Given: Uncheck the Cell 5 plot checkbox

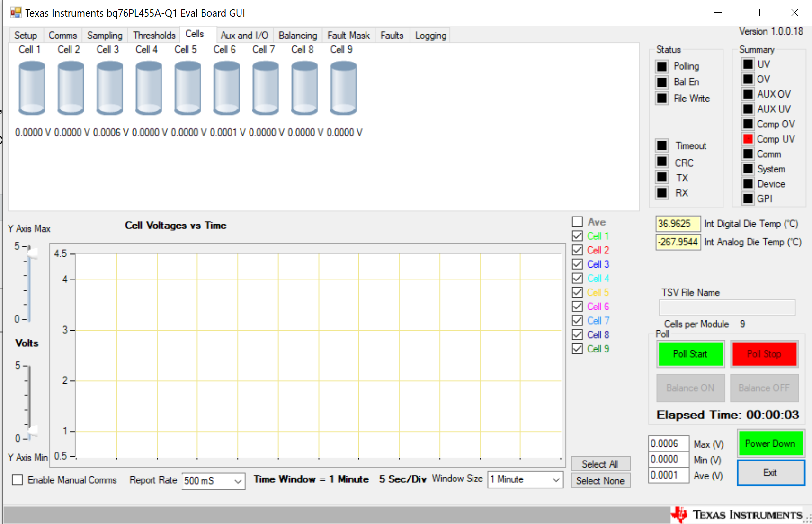Looking at the screenshot, I should point(577,292).
